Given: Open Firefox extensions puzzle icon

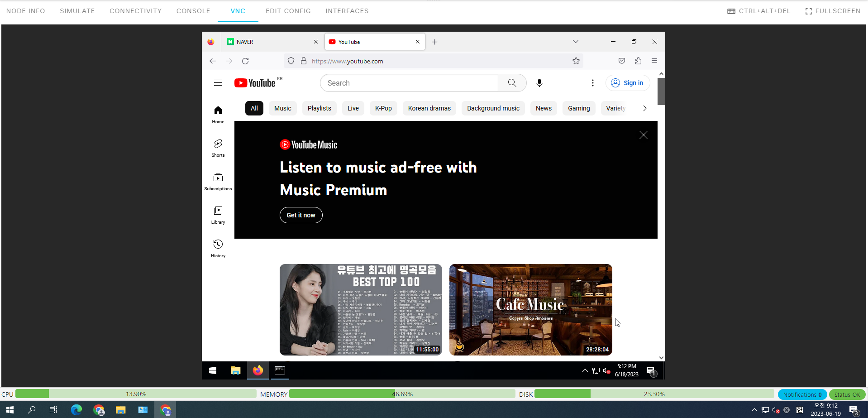Looking at the screenshot, I should [638, 61].
